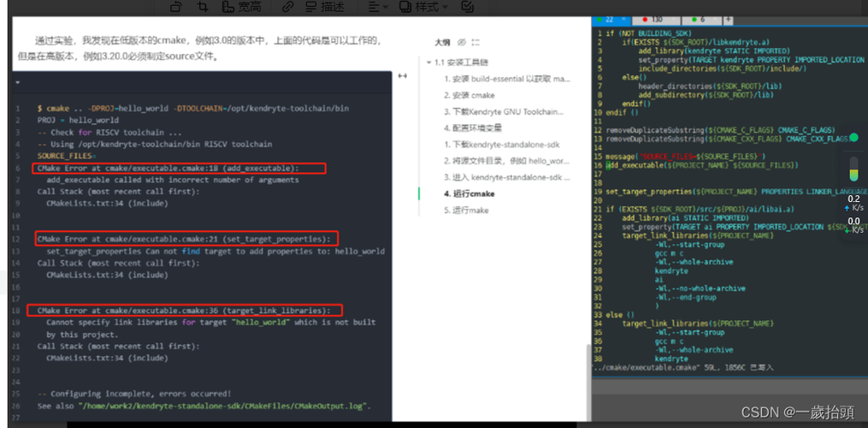Click the checkbox-edit icon in toolbar
Viewport: 868px width, 428px height.
click(467, 7)
